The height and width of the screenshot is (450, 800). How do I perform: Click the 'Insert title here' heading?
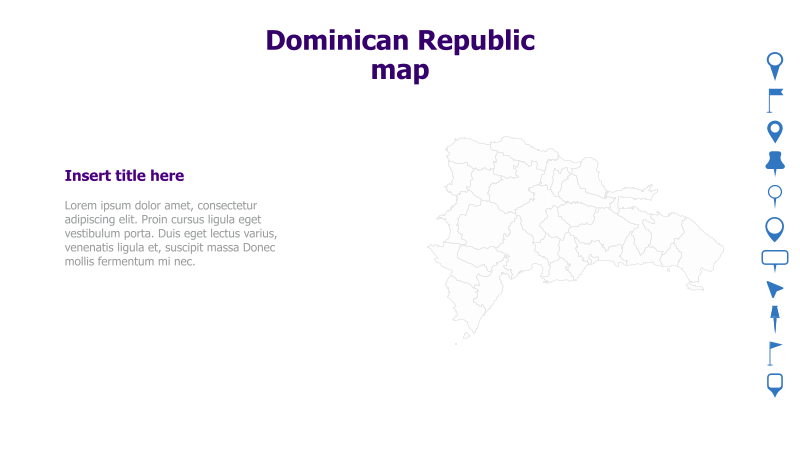[x=124, y=176]
